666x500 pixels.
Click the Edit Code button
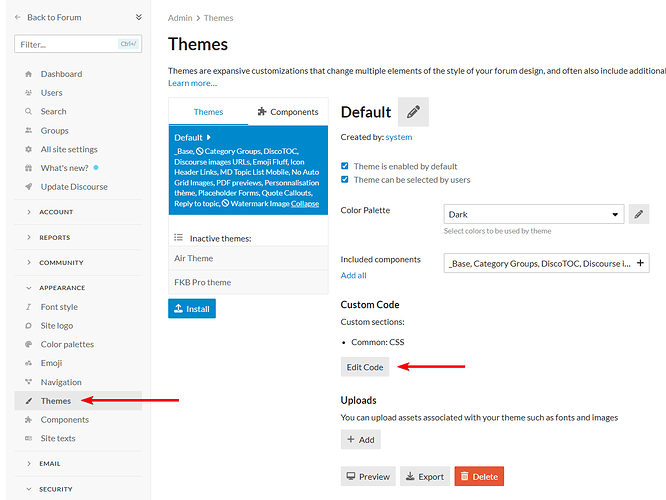click(x=365, y=367)
